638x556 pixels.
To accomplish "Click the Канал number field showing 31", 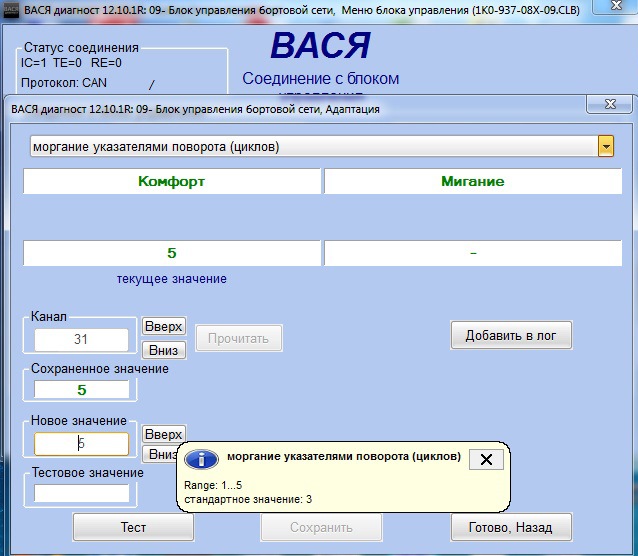I will (x=81, y=339).
